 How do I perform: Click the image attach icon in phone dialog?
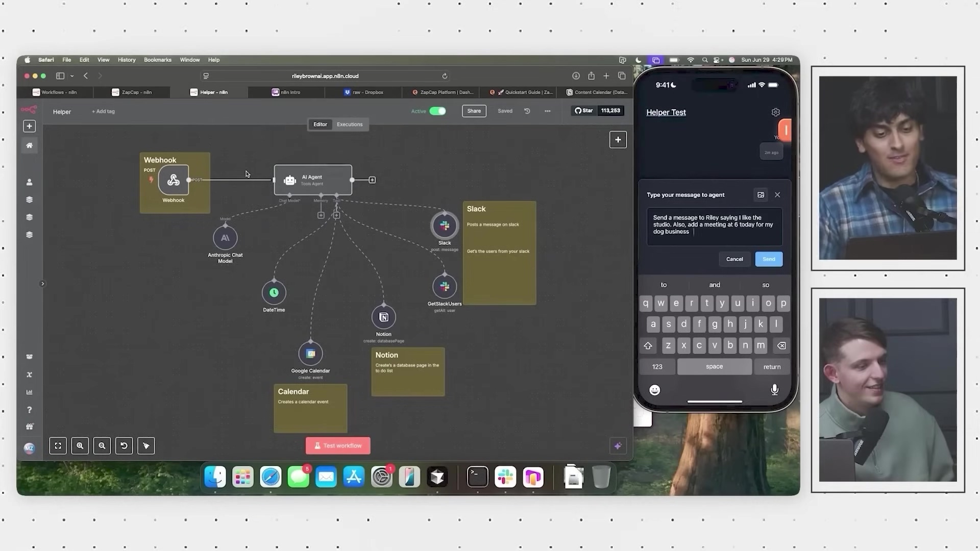pyautogui.click(x=761, y=195)
